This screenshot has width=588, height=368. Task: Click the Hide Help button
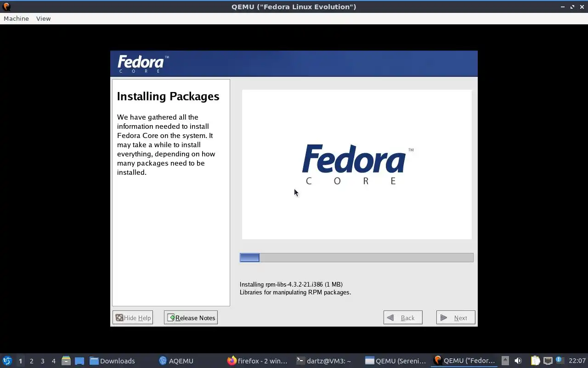point(133,317)
